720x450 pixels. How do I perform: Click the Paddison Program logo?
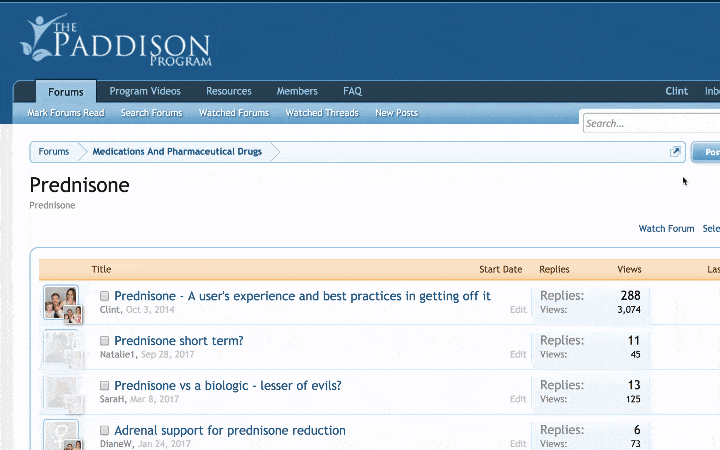(116, 40)
